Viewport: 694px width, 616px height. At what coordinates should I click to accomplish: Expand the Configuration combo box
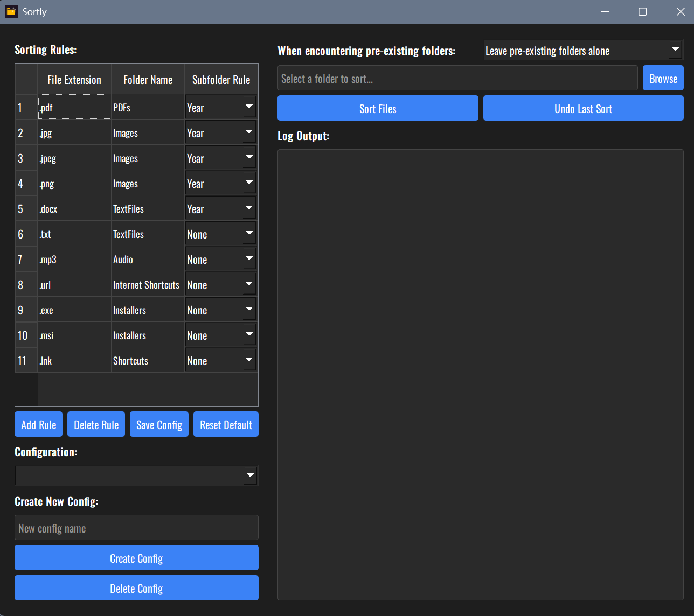tap(137, 475)
